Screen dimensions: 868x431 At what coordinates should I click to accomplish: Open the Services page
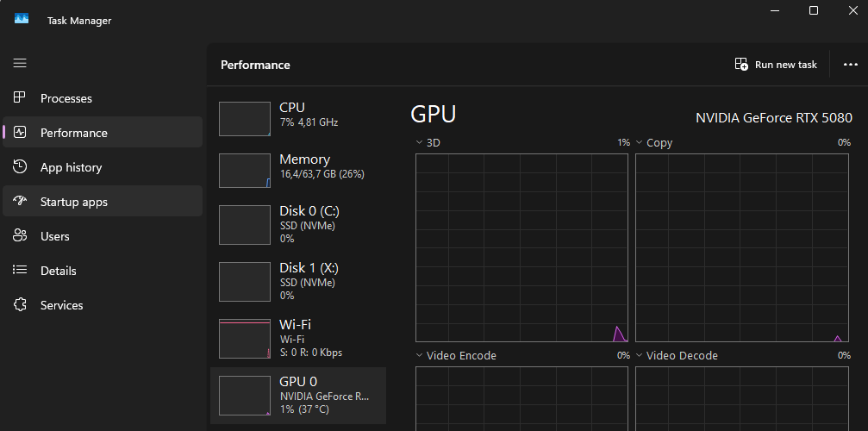pos(103,305)
